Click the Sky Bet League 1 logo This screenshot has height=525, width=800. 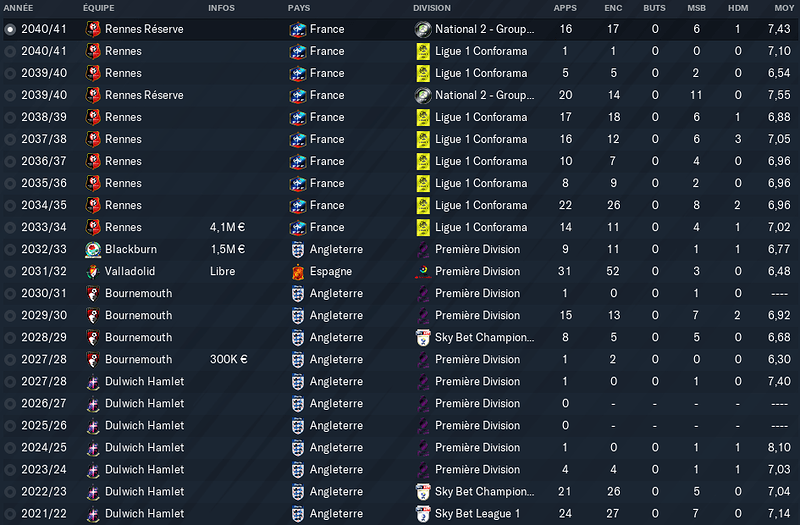tap(423, 514)
